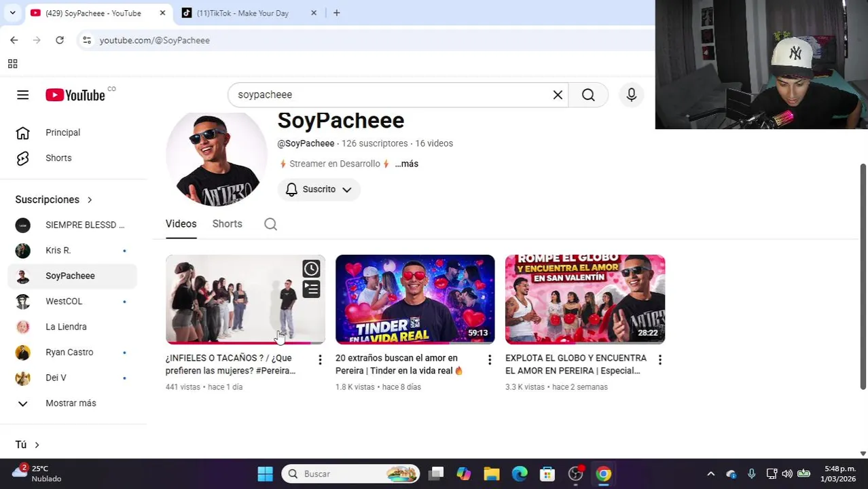
Task: Search within the channel using magnifier icon
Action: coord(270,224)
